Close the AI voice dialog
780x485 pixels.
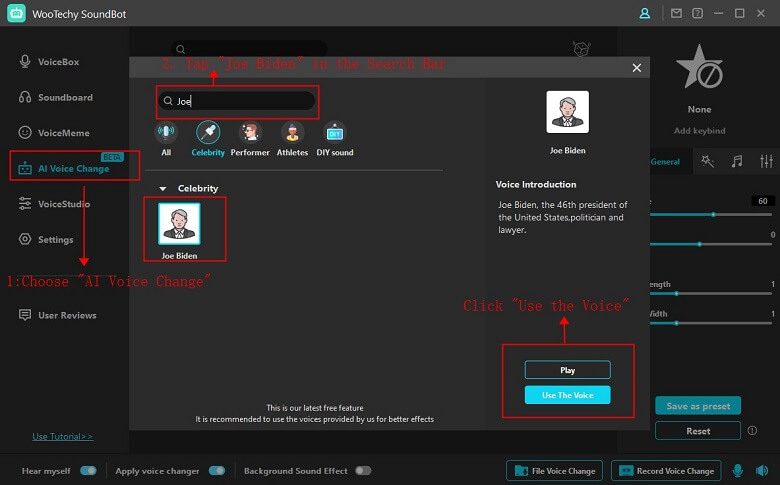pyautogui.click(x=636, y=68)
